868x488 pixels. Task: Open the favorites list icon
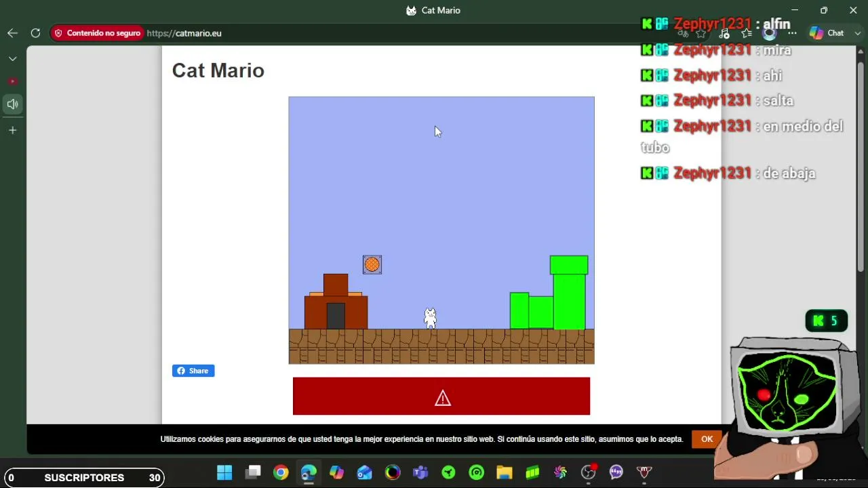click(x=747, y=33)
